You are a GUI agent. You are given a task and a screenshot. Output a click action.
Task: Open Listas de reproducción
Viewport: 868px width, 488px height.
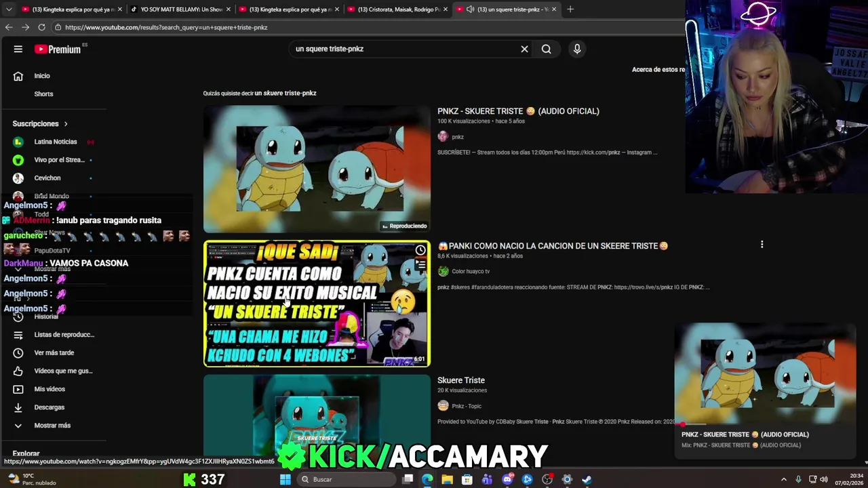(54, 335)
